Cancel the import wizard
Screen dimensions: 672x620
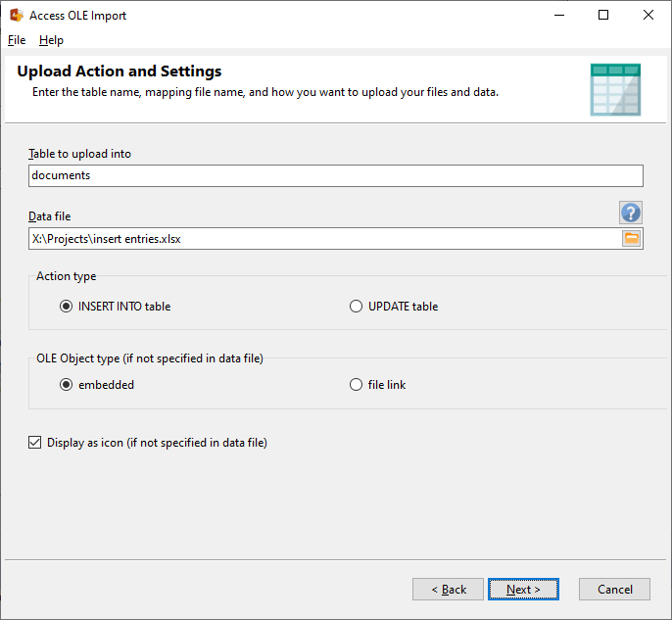point(614,589)
